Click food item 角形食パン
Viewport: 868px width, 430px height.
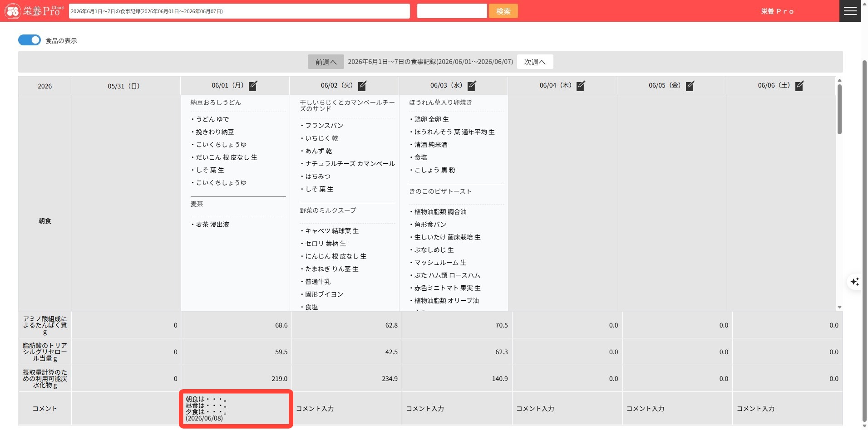point(430,225)
